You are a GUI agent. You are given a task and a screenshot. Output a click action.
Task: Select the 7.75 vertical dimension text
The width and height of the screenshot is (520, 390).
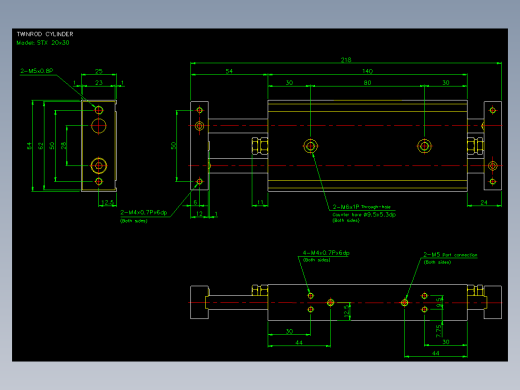[x=439, y=331]
